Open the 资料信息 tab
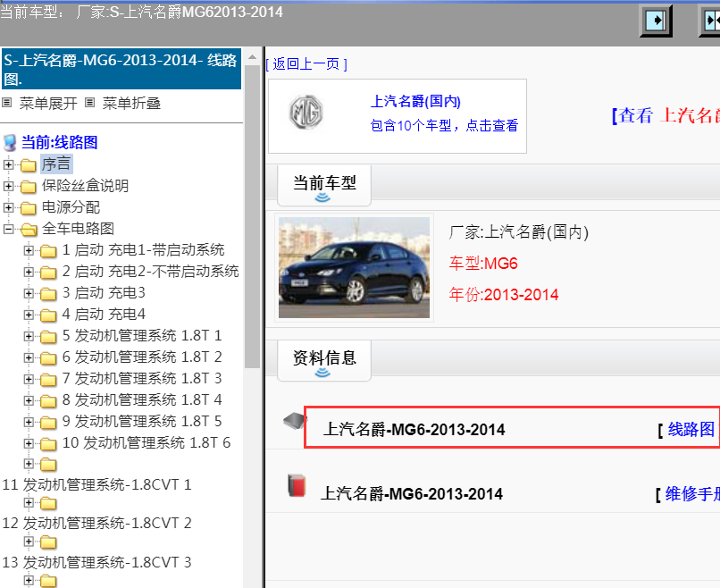 coord(324,361)
